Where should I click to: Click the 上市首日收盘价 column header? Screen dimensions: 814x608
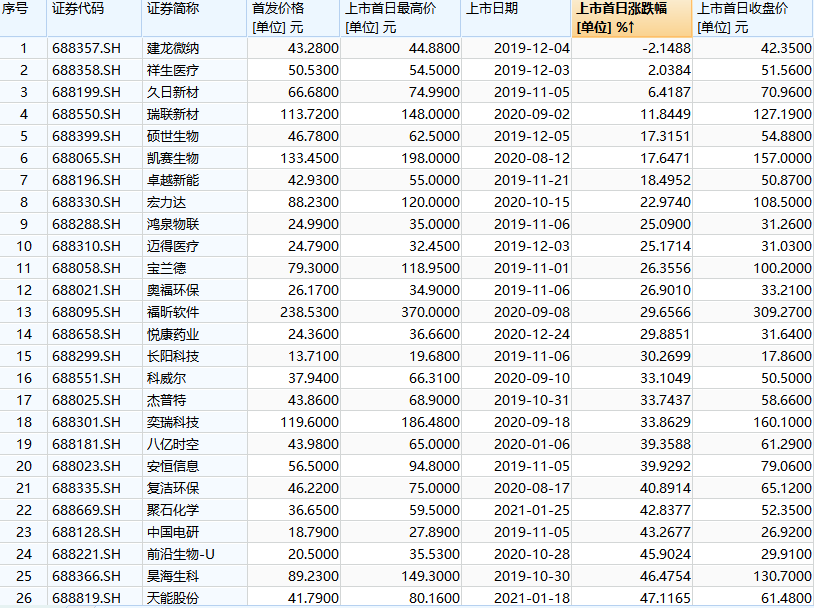click(753, 18)
